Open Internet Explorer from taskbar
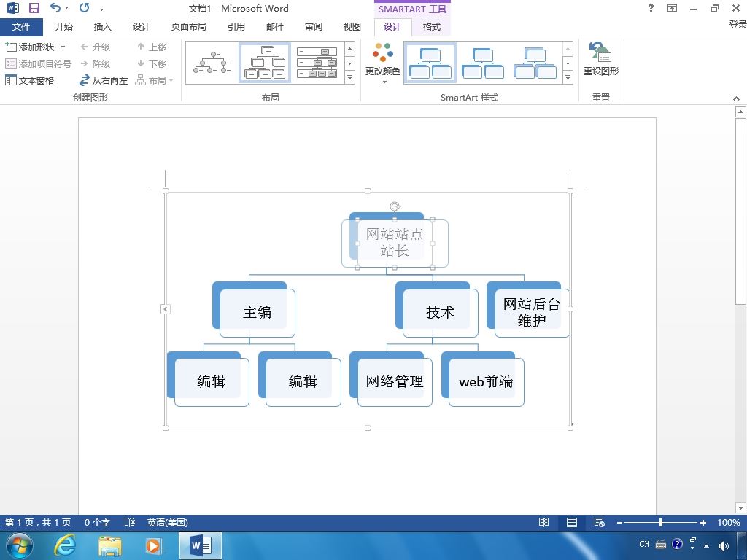 (64, 545)
